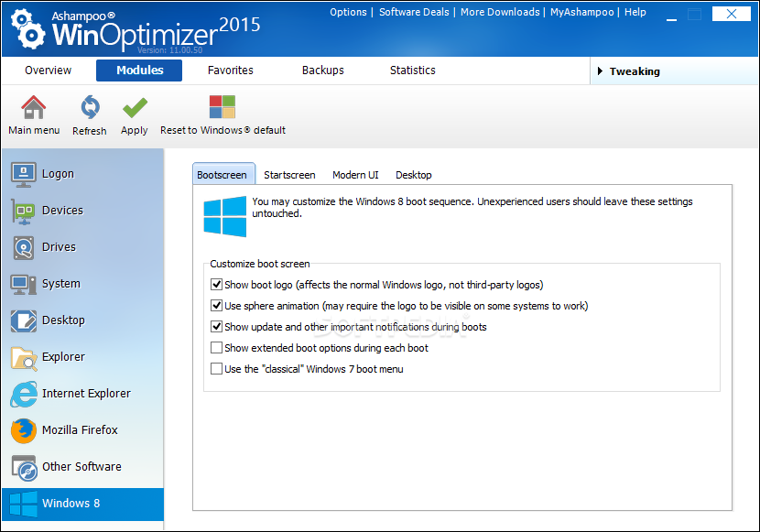The height and width of the screenshot is (532, 760).
Task: Select the Explorer label in sidebar
Action: 63,357
